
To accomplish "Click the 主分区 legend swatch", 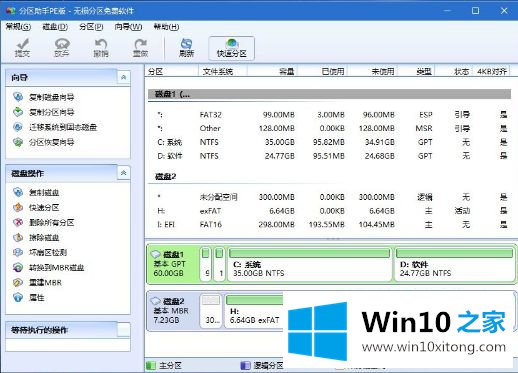I will [151, 365].
